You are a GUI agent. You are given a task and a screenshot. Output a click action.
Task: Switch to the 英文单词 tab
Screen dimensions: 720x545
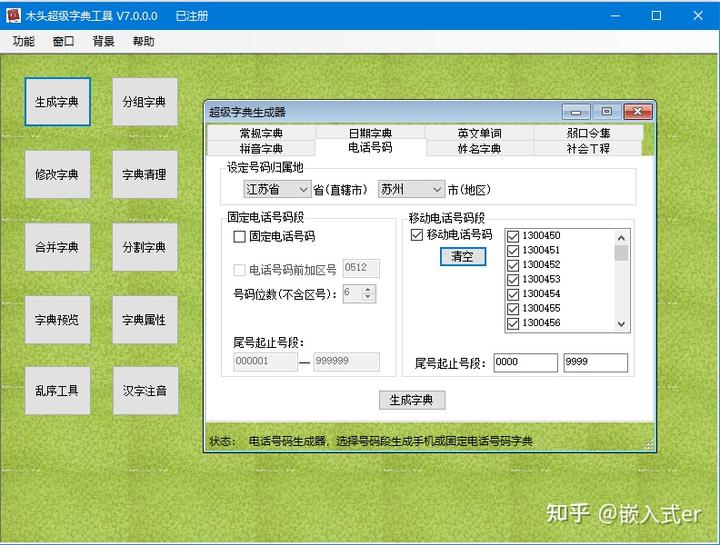pos(479,133)
